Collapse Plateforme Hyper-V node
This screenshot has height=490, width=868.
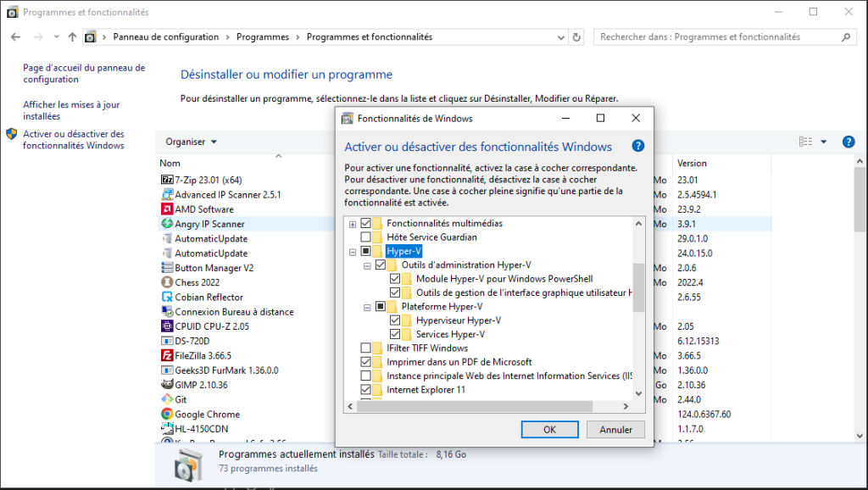[x=367, y=307]
